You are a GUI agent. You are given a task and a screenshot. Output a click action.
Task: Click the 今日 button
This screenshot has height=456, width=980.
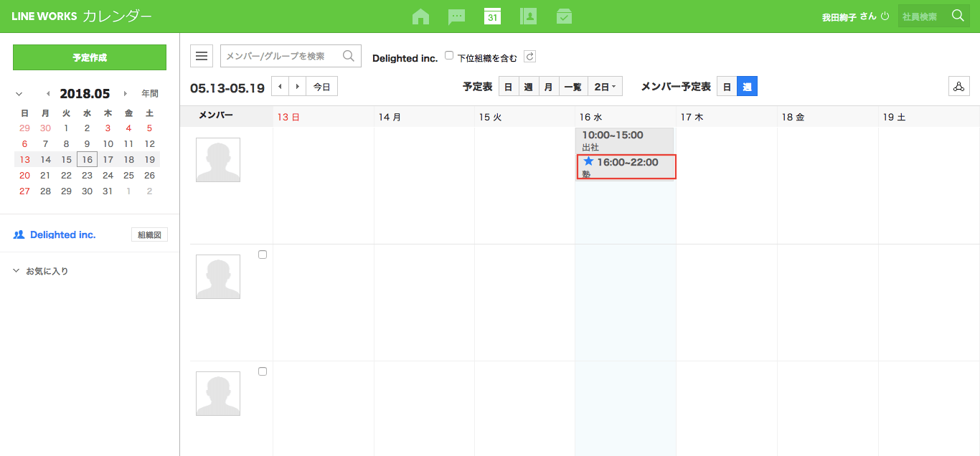click(321, 87)
